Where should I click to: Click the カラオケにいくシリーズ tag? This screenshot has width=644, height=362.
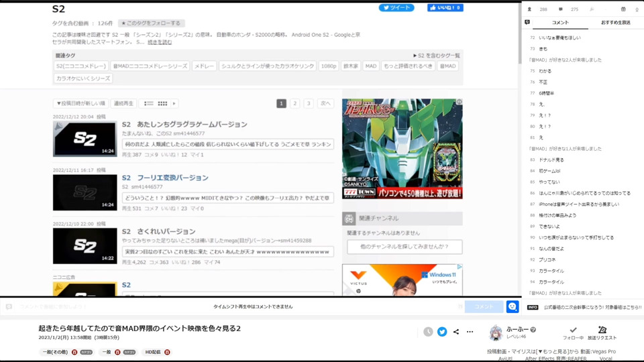click(x=83, y=78)
